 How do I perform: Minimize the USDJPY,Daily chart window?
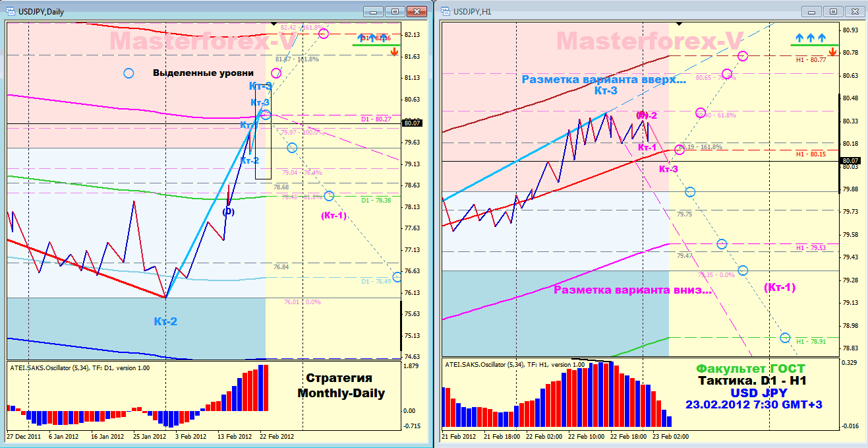[x=374, y=11]
